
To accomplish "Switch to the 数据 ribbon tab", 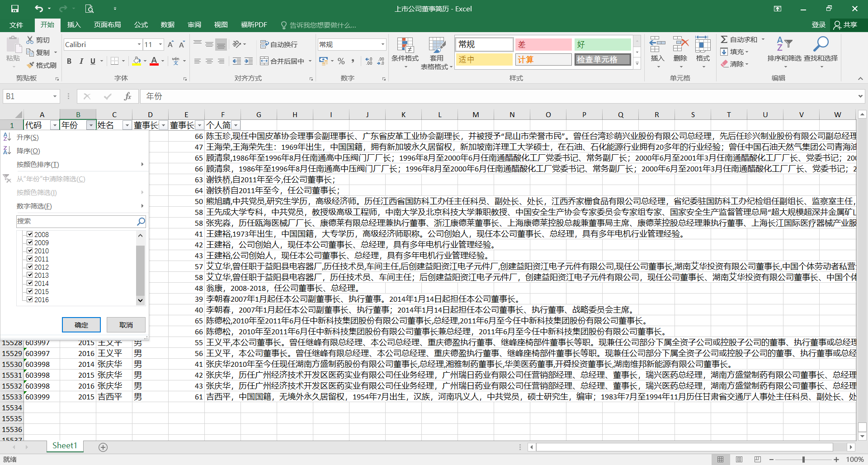I will [x=168, y=25].
